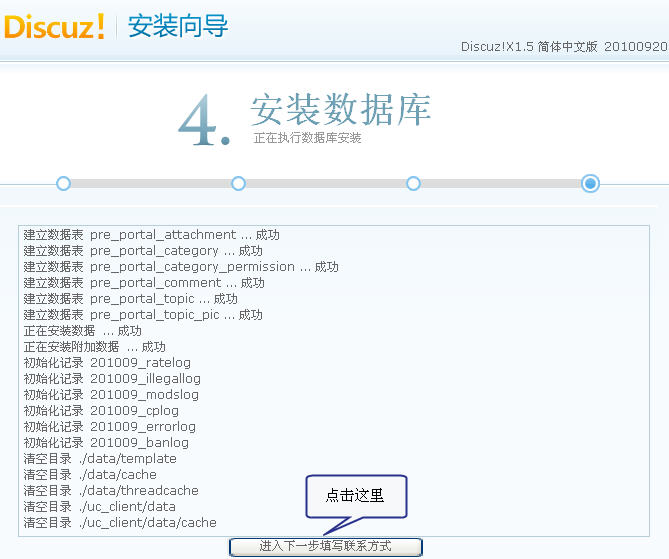Click the pre_portal_category ... 成功 line

point(143,251)
